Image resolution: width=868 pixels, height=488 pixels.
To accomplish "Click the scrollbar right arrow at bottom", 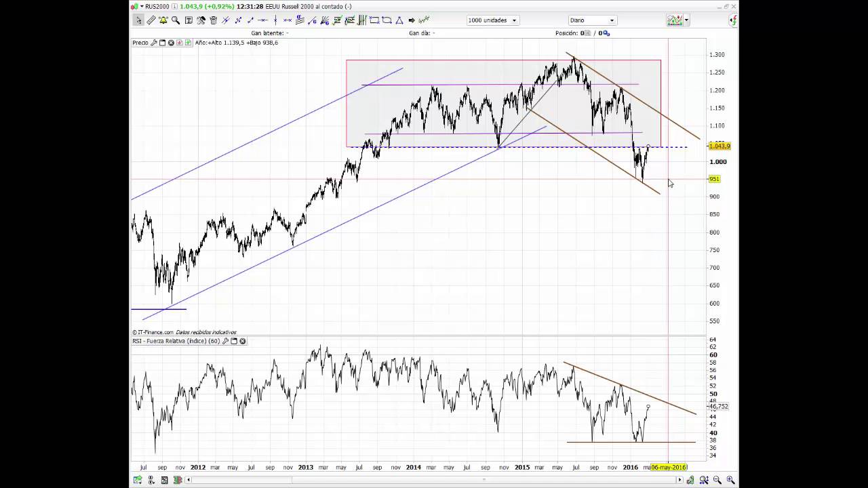I will click(x=680, y=480).
